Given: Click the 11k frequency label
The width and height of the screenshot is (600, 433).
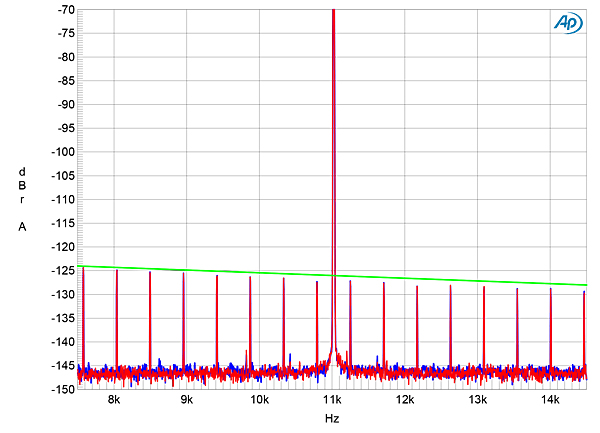Looking at the screenshot, I should tap(332, 400).
